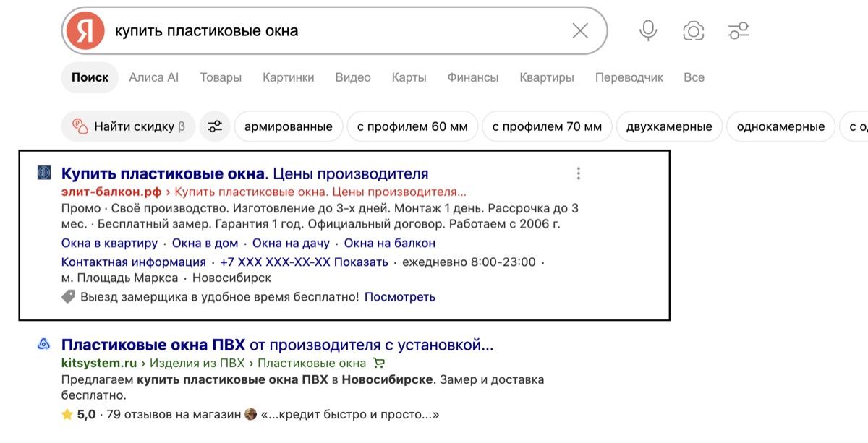Image resolution: width=868 pixels, height=443 pixels.
Task: Open search settings sliders icon
Action: click(739, 30)
